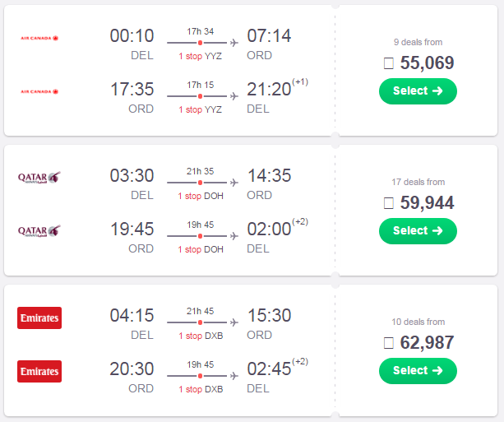Screen dimensions: 504x422
Task: Click Emirates logo on 20:30 flight
Action: [x=39, y=371]
